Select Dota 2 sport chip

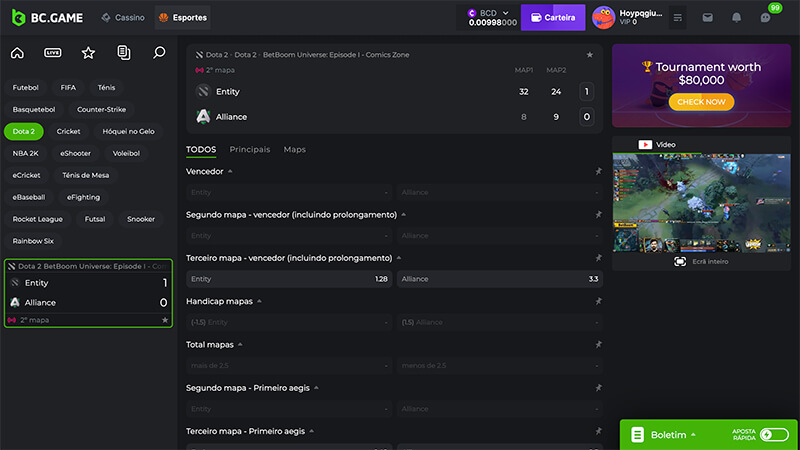24,131
